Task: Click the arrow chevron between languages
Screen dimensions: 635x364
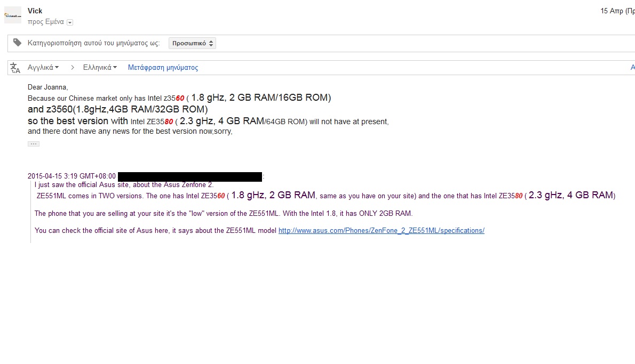Action: coord(73,68)
